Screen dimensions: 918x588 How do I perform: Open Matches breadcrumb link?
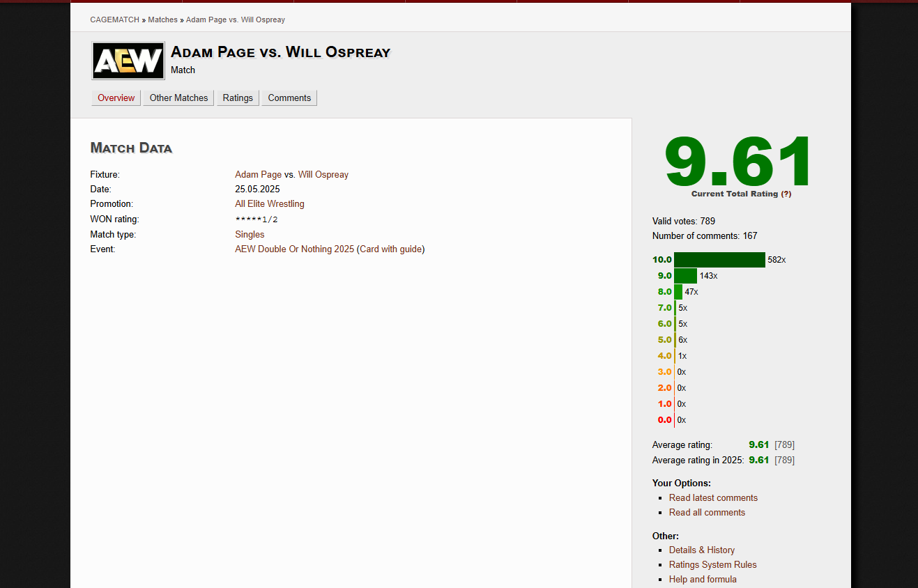(x=162, y=20)
